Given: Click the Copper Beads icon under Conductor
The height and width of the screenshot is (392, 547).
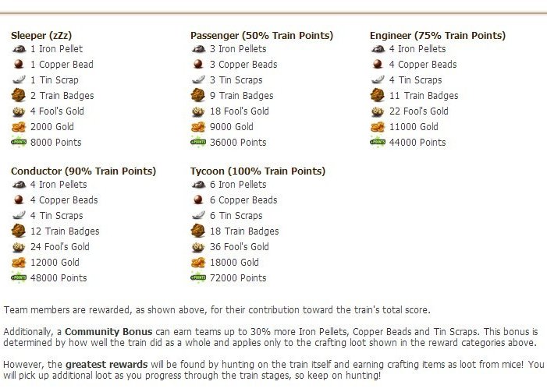Looking at the screenshot, I should [19, 200].
